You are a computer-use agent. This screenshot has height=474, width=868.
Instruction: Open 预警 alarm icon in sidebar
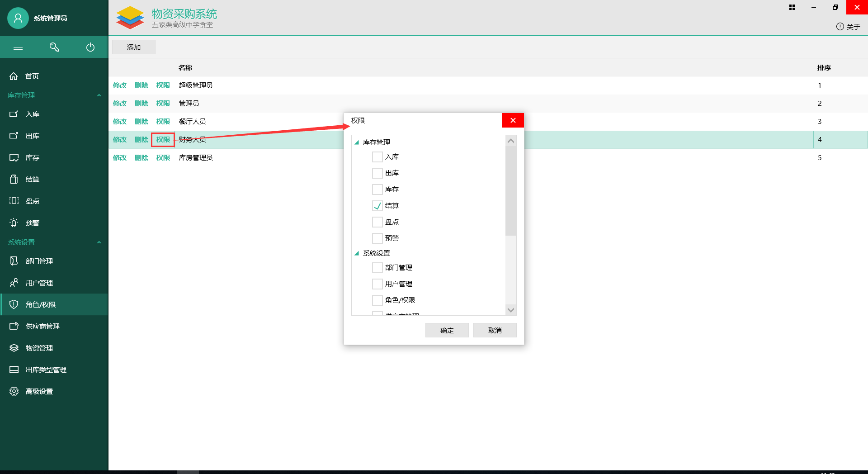(x=14, y=223)
